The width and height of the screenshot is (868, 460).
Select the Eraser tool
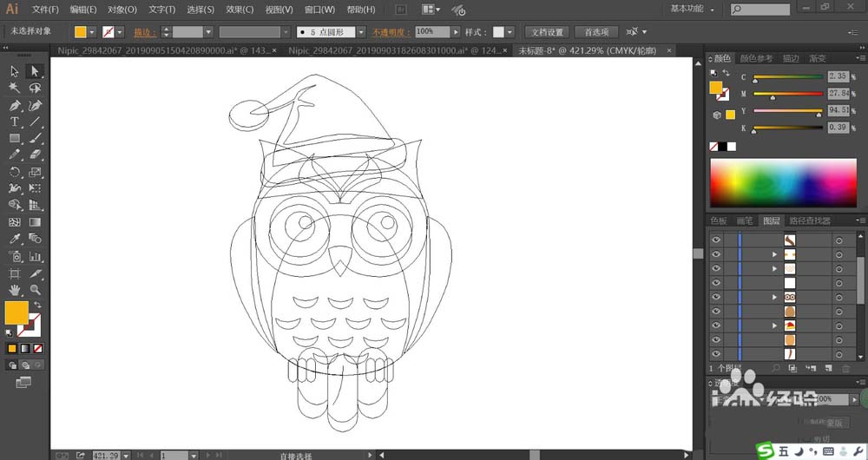(x=35, y=155)
